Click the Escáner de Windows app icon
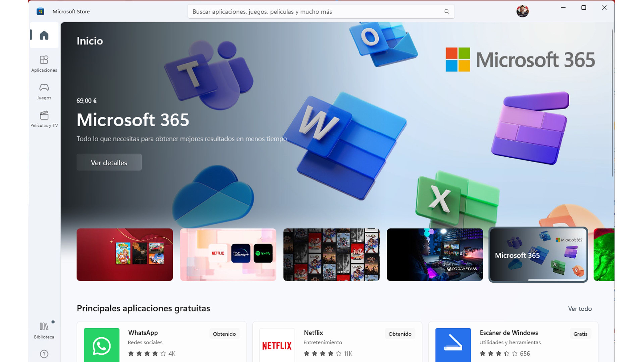Screen dimensions: 644x362 (453, 345)
